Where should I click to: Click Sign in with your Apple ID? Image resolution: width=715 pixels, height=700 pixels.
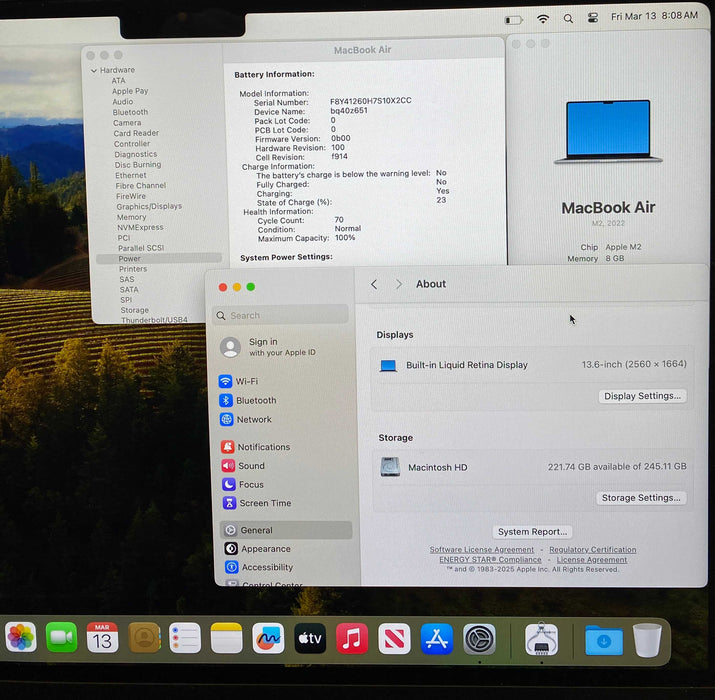269,347
